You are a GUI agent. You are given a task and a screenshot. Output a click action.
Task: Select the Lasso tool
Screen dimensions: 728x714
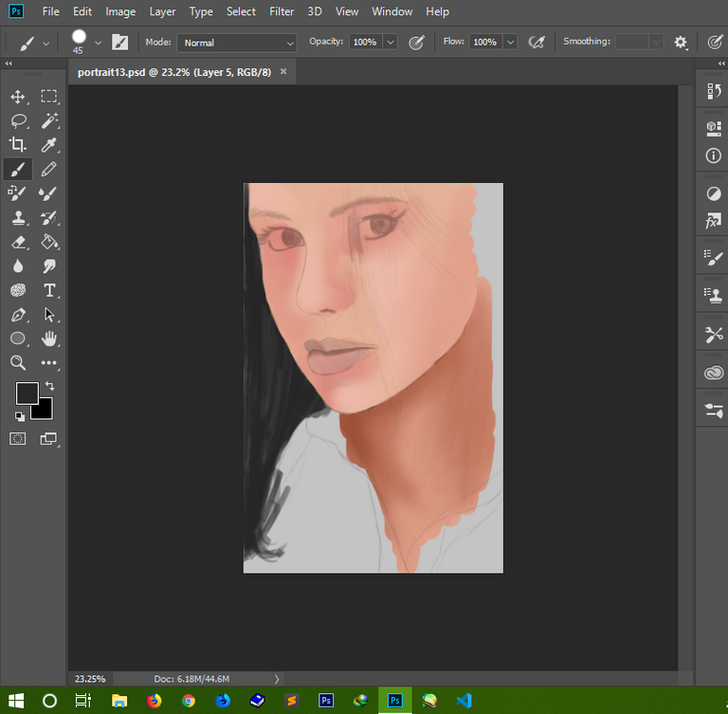tap(18, 120)
